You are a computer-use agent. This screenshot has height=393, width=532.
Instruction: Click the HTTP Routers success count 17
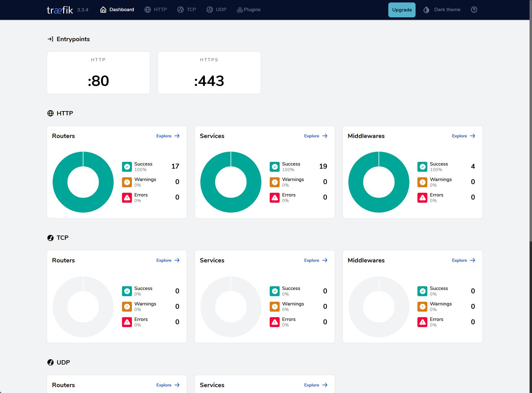tap(175, 166)
